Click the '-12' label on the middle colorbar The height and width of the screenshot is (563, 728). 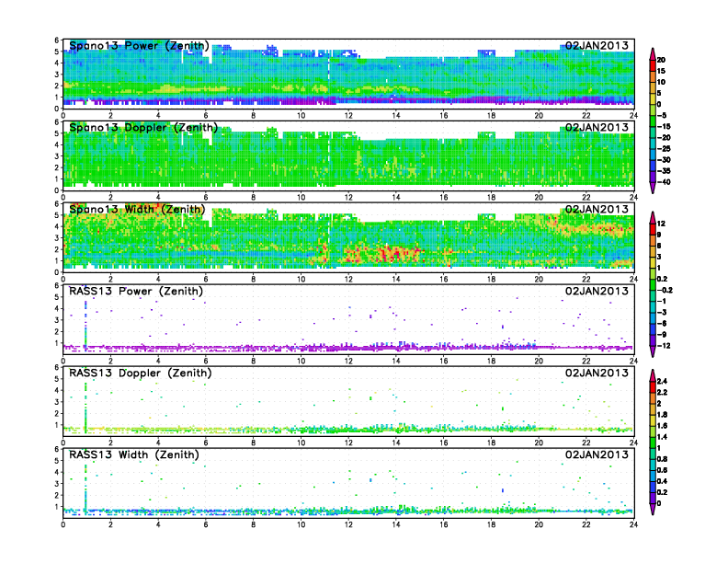pyautogui.click(x=664, y=346)
